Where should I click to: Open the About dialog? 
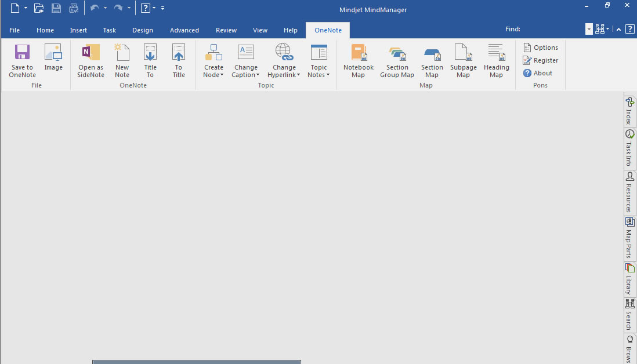[538, 72]
